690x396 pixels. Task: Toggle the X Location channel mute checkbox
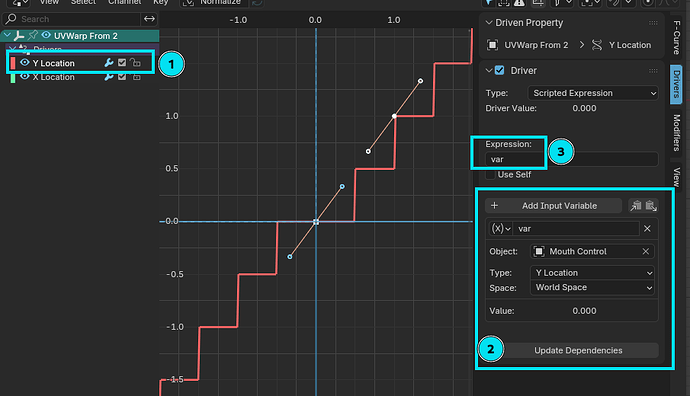(x=122, y=77)
